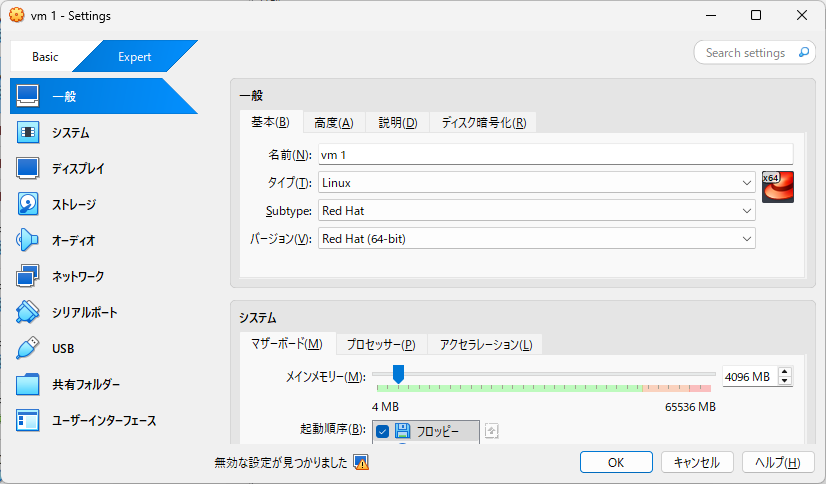Select the 説明(D) tab
Image resolution: width=826 pixels, height=484 pixels.
click(x=398, y=123)
